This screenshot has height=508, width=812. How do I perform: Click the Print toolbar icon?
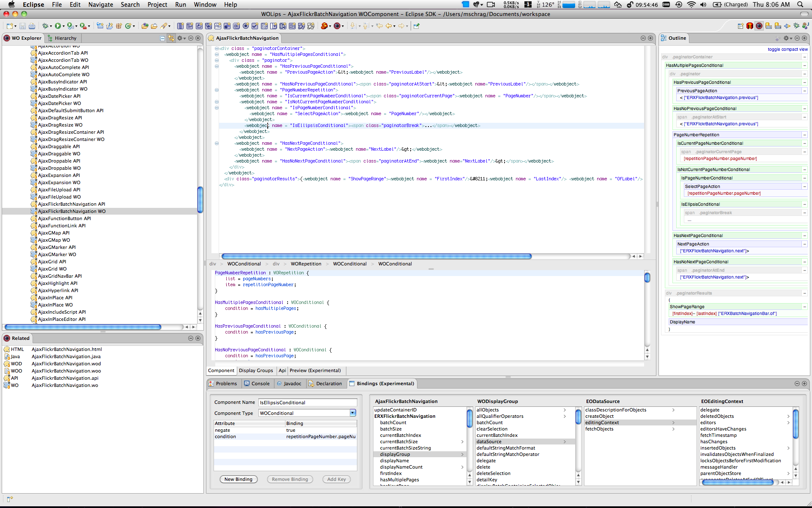pyautogui.click(x=32, y=26)
